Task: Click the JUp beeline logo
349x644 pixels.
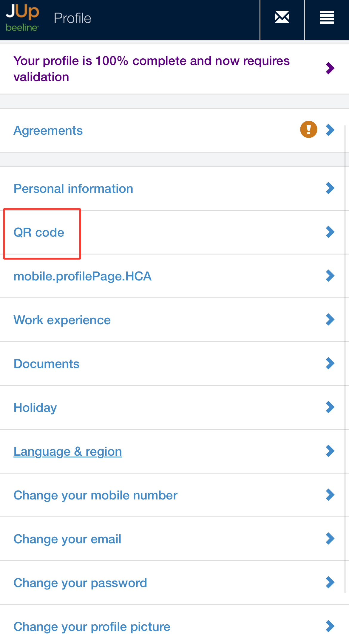Action: tap(22, 18)
